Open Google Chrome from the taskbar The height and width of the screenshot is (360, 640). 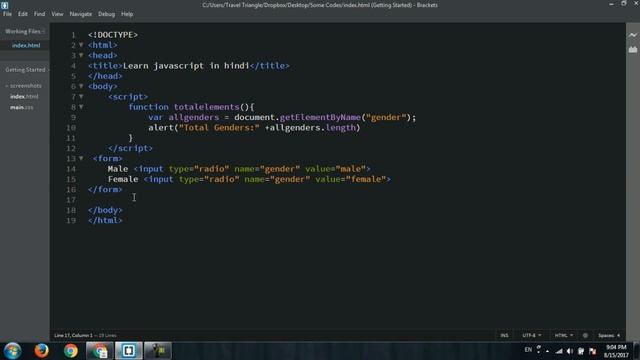[x=71, y=351]
